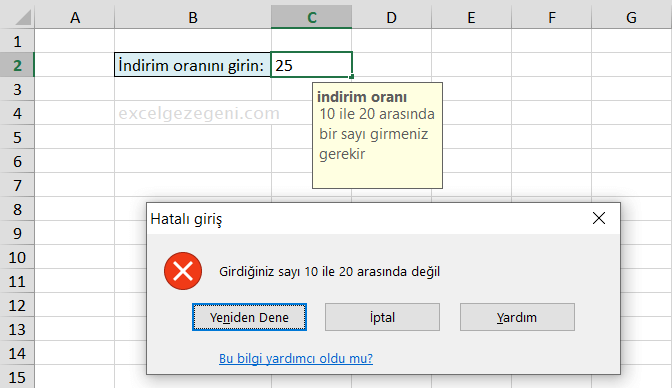Select column F header
The width and height of the screenshot is (672, 388).
pyautogui.click(x=552, y=17)
